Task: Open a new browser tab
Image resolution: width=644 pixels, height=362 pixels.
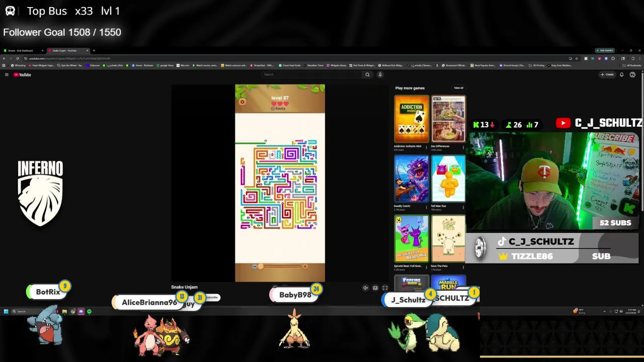Action: tap(94, 50)
